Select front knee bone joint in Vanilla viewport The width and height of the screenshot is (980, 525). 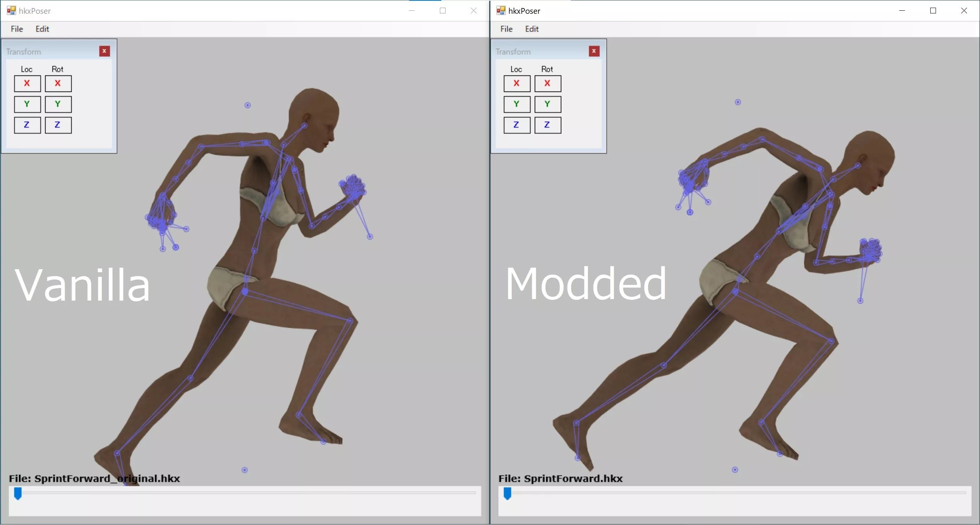(x=350, y=321)
